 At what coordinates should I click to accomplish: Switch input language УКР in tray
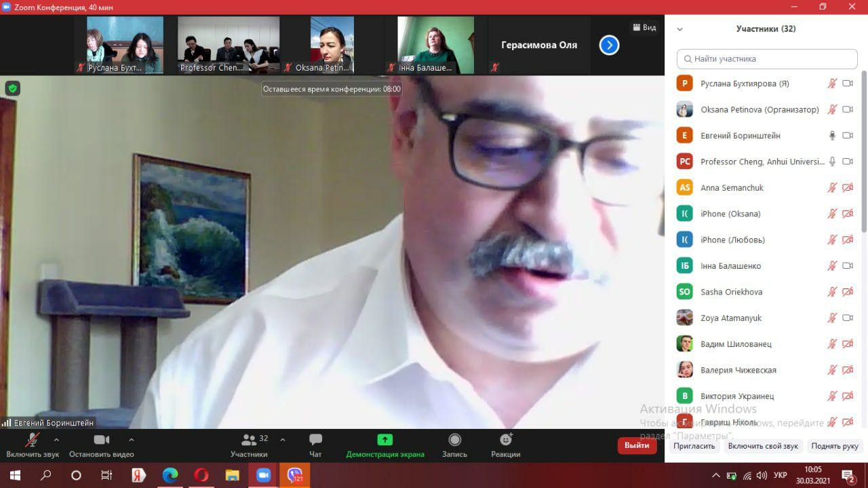tap(781, 475)
